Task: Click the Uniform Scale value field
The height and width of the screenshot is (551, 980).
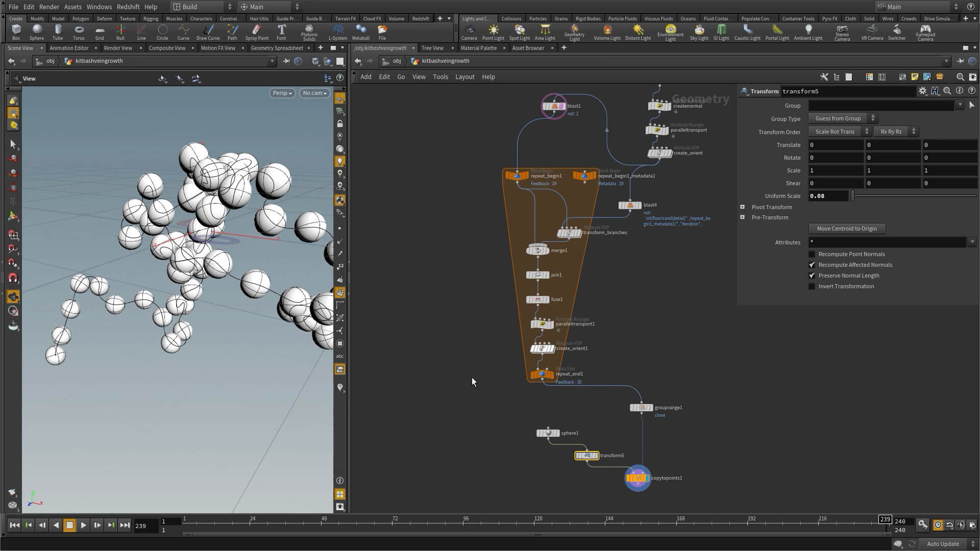Action: click(x=827, y=196)
